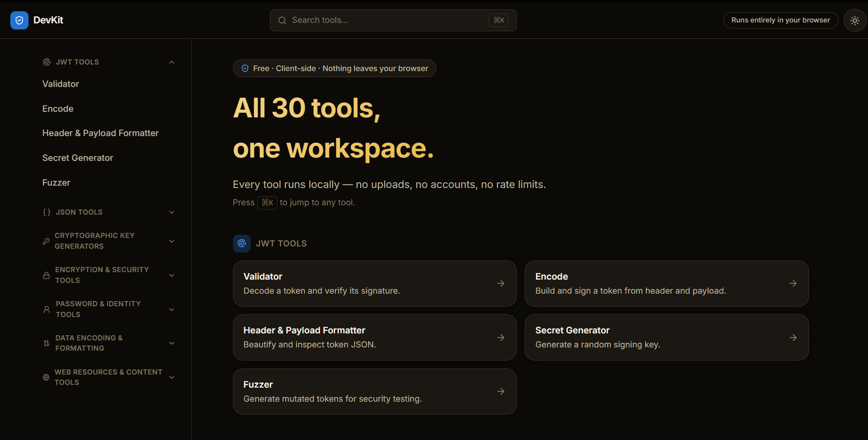Click the Runs entirely in your browser badge
This screenshot has height=440, width=868.
tap(781, 20)
